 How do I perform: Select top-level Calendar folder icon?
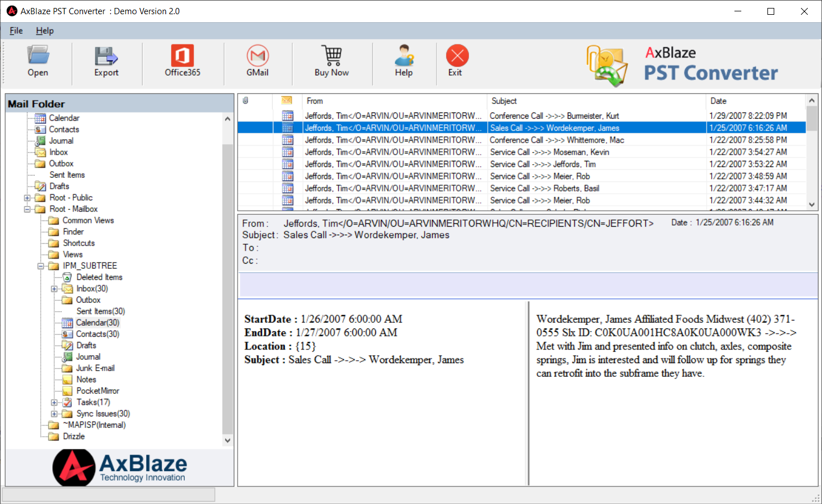tap(40, 118)
